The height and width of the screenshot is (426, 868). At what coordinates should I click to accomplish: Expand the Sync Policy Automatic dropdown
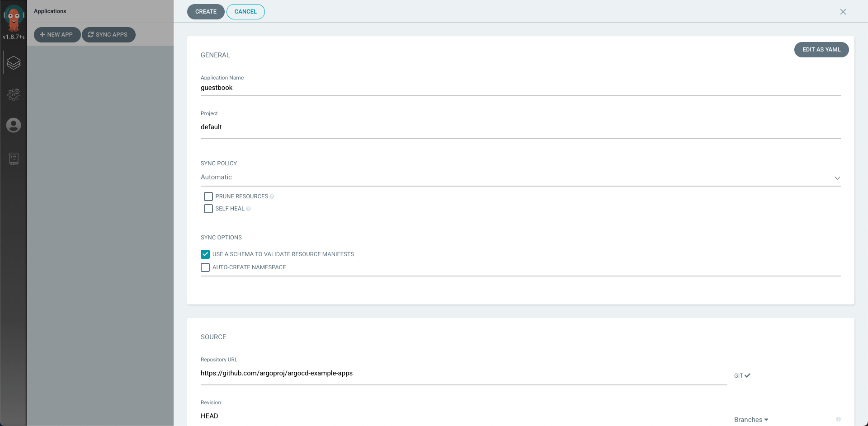click(520, 178)
